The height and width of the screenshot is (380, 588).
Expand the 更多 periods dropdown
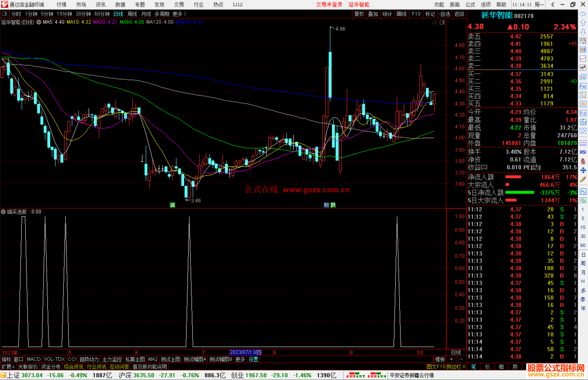(x=179, y=14)
